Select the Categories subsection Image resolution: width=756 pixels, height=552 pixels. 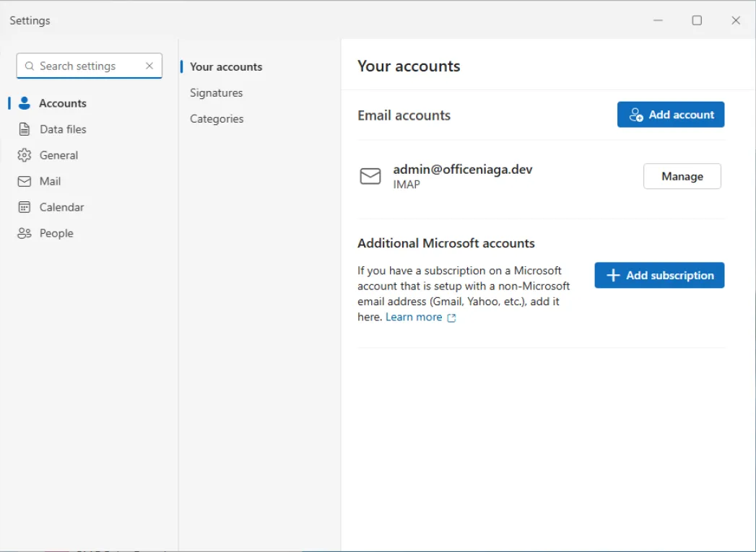[217, 118]
